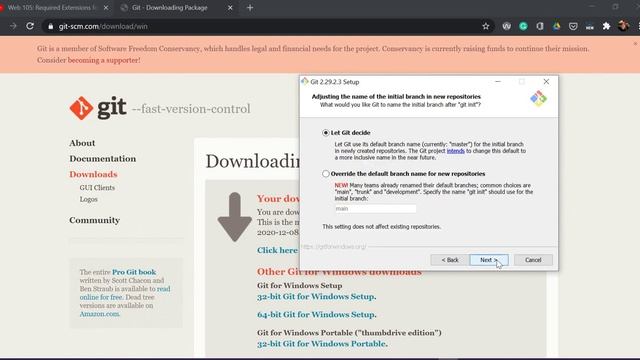Dismiss the Conservancy banner with X

click(x=635, y=43)
